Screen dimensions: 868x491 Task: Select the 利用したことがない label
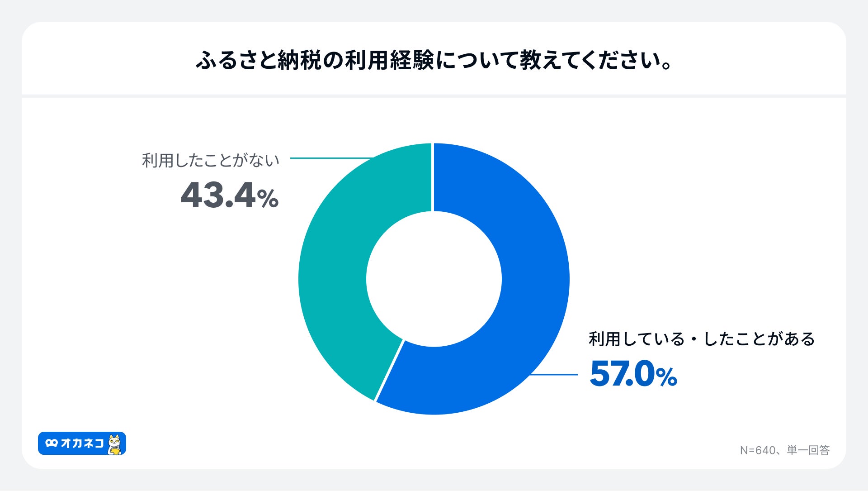[x=211, y=160]
